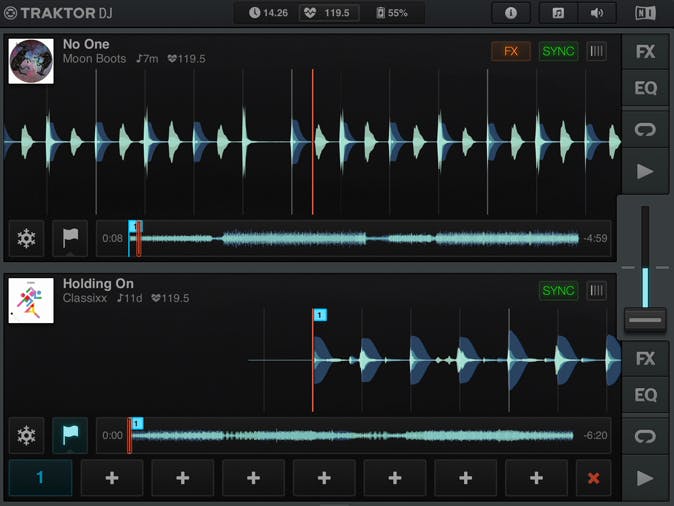Screen dimensions: 674x506
Task: Open the music browser note icon
Action: tap(558, 13)
